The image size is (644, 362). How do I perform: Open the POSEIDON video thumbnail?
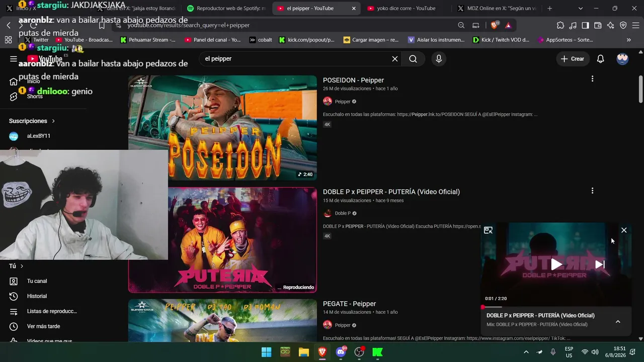click(x=222, y=128)
